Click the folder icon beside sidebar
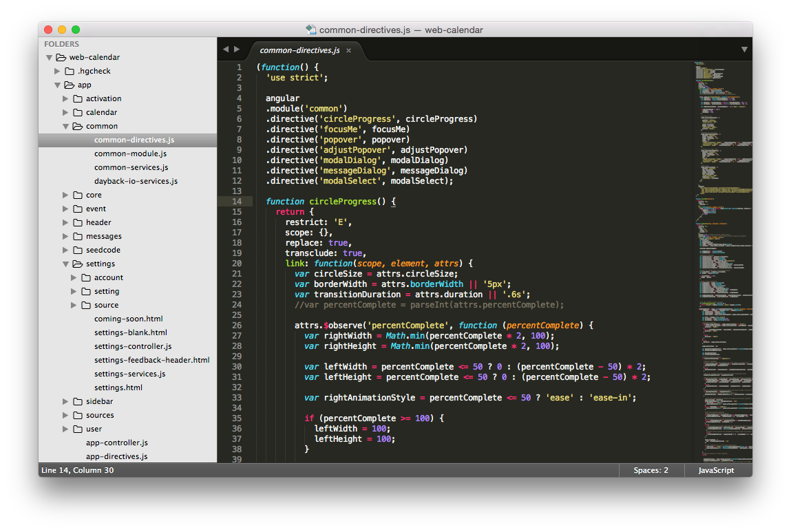Screen dimensions: 791x532 coord(77,401)
